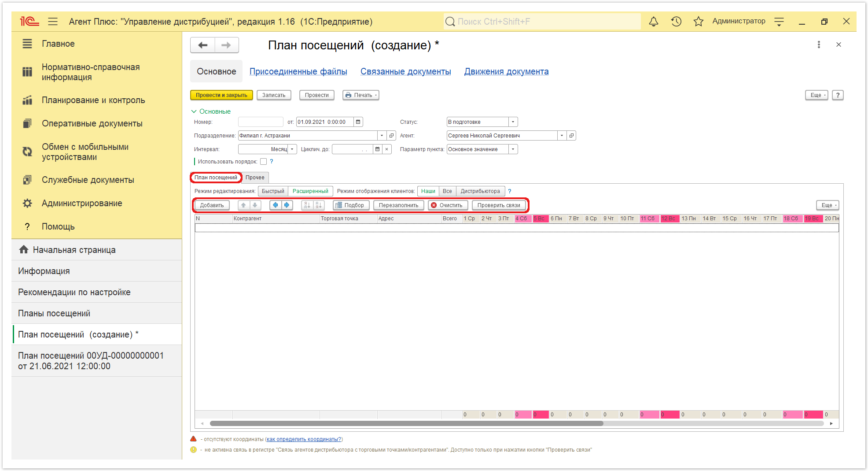Collapse the Основные section

coord(211,111)
